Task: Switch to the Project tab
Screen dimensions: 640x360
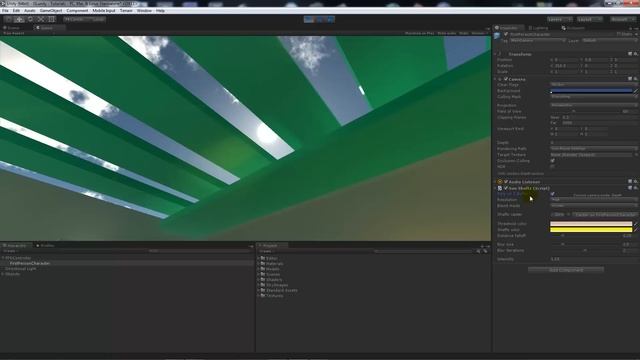Action: [x=272, y=245]
